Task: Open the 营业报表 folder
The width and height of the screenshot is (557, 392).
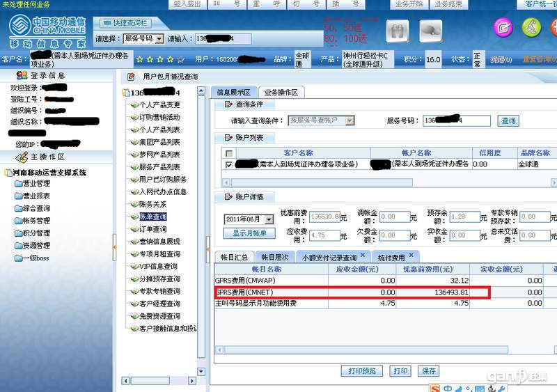Action: pyautogui.click(x=33, y=196)
